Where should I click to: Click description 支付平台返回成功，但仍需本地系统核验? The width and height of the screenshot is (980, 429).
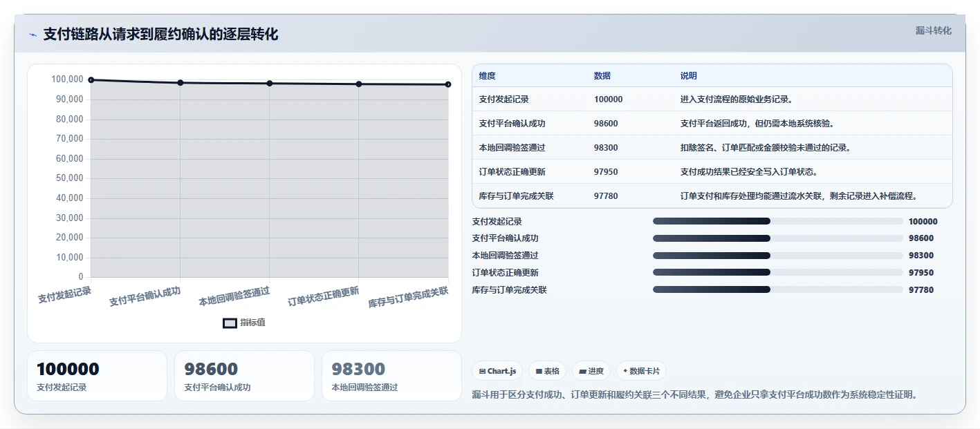[757, 124]
